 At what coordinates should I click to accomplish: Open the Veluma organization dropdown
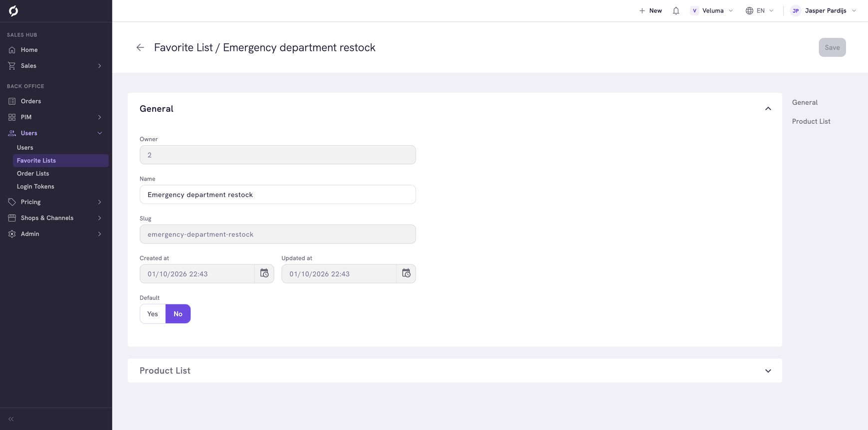712,10
